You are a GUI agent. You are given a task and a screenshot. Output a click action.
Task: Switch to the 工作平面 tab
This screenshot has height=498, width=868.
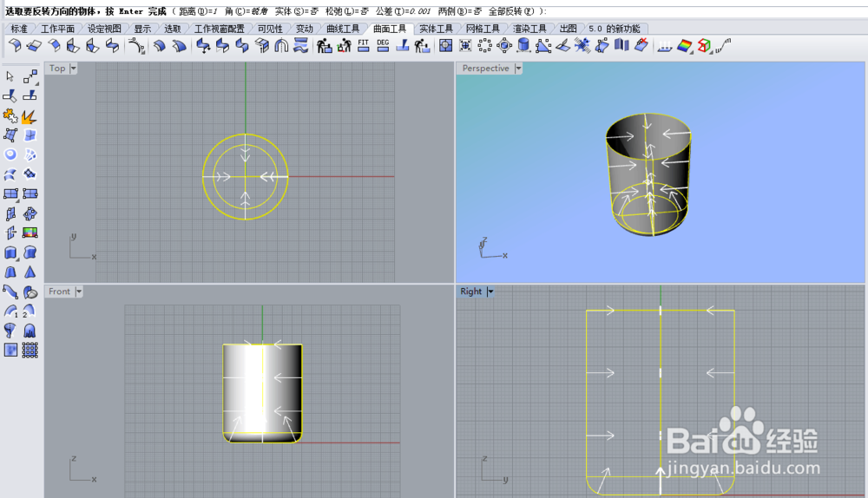point(57,29)
